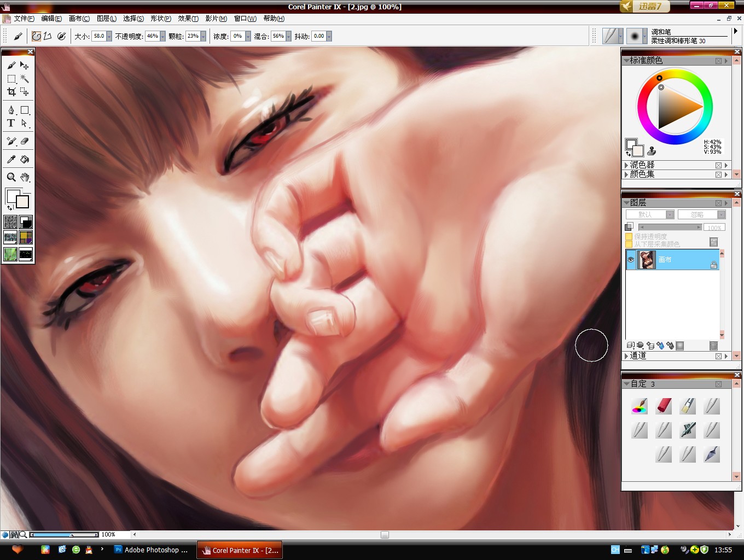Image resolution: width=744 pixels, height=560 pixels.
Task: Expand the 颜色集 panel
Action: [626, 174]
